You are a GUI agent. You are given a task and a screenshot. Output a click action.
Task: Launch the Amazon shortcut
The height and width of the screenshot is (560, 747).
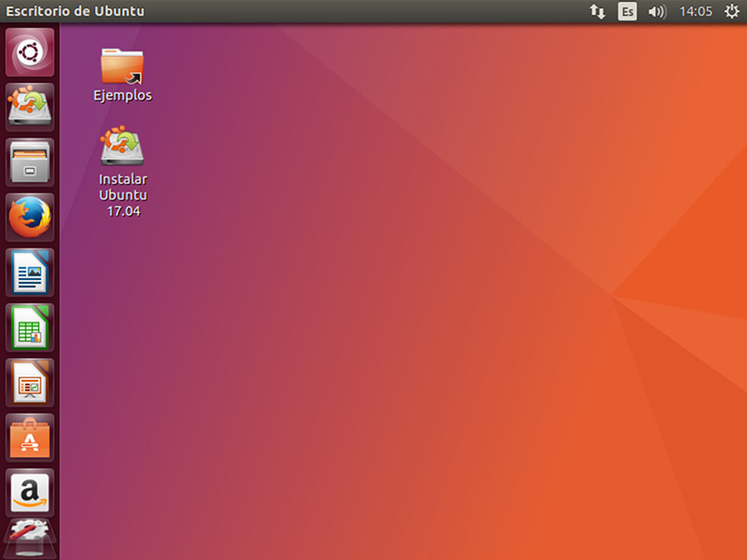(29, 493)
